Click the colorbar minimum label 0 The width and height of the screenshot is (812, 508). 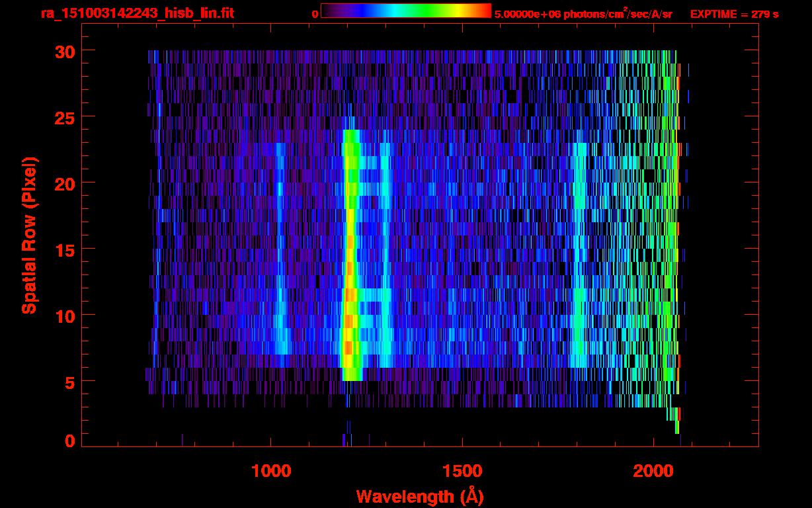[315, 14]
